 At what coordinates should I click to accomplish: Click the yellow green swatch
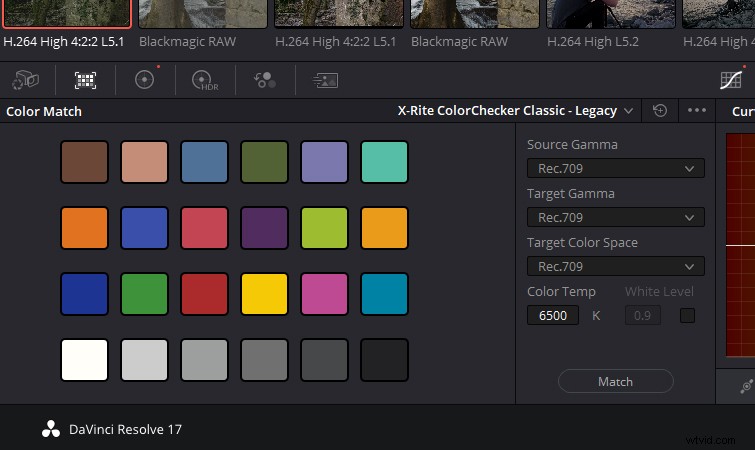(324, 228)
